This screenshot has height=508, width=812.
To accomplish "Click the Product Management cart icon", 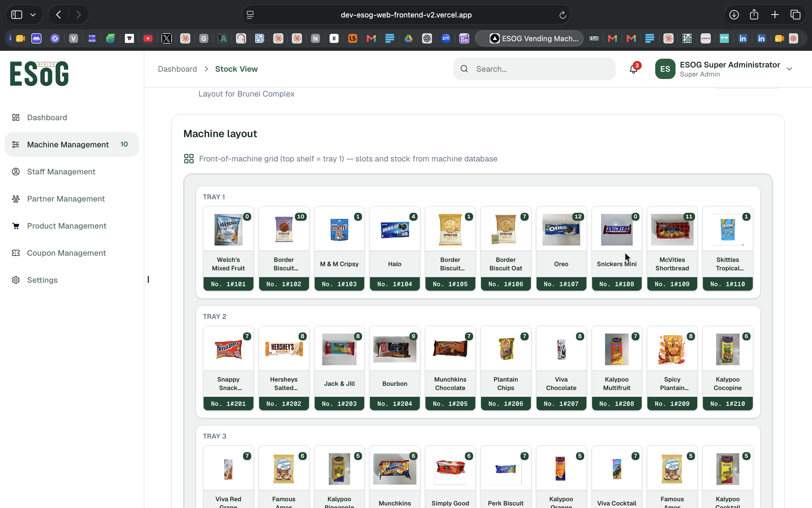I will click(x=16, y=226).
